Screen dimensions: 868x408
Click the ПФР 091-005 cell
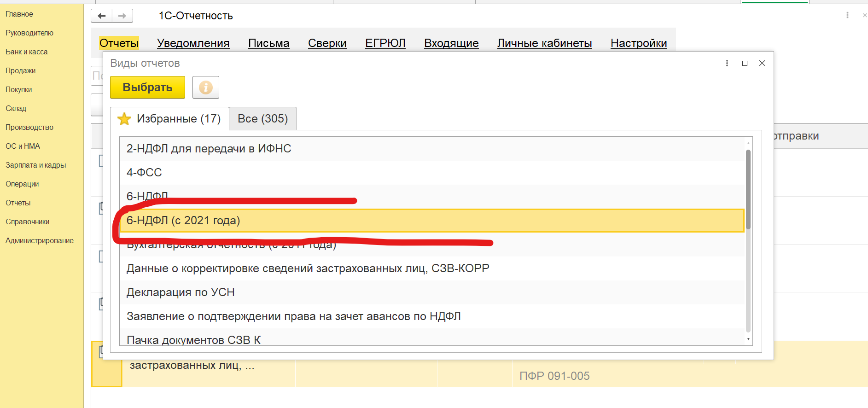(x=554, y=376)
